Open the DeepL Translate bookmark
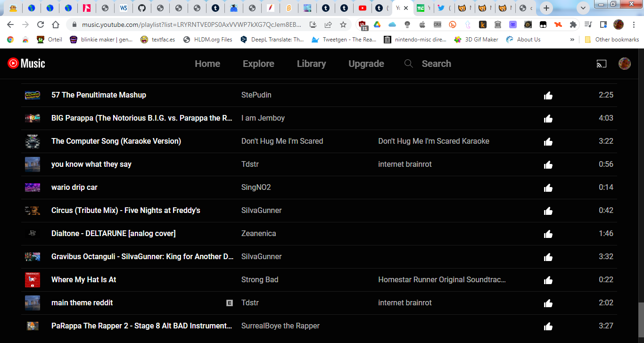The image size is (644, 343). click(272, 40)
